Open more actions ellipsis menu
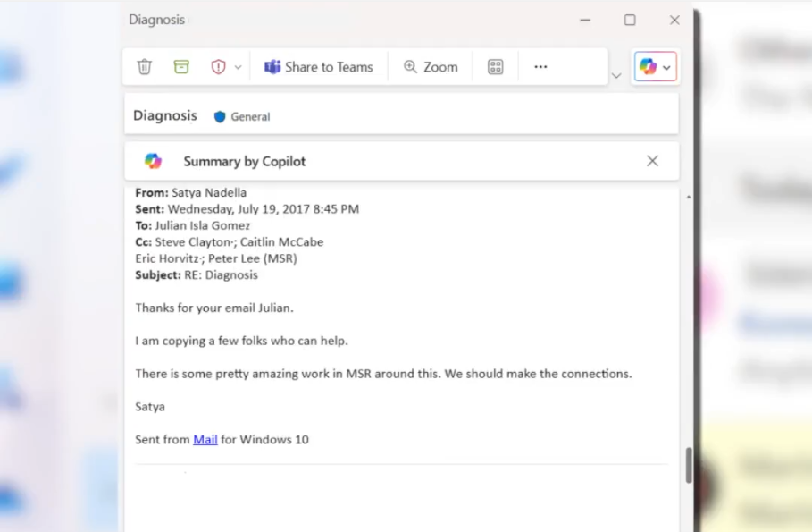This screenshot has height=532, width=812. click(x=540, y=67)
